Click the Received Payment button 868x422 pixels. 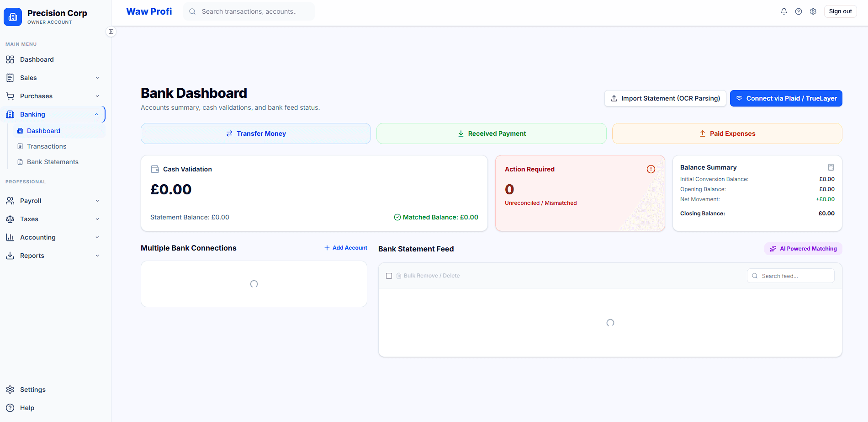[x=492, y=134]
